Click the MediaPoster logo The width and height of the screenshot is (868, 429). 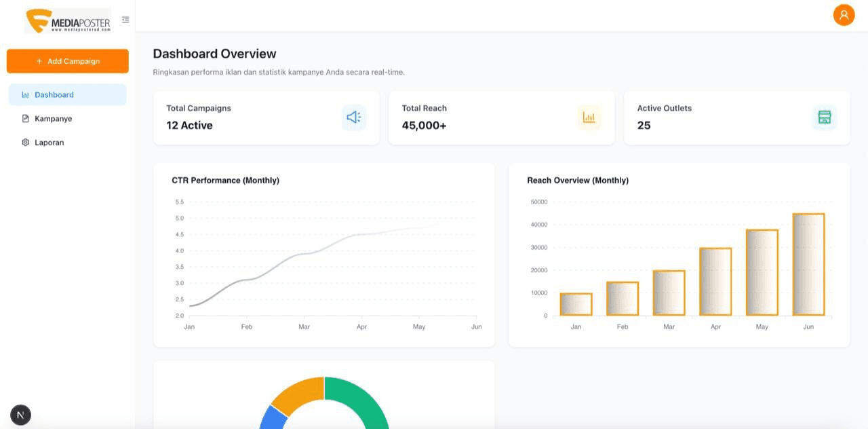click(67, 21)
